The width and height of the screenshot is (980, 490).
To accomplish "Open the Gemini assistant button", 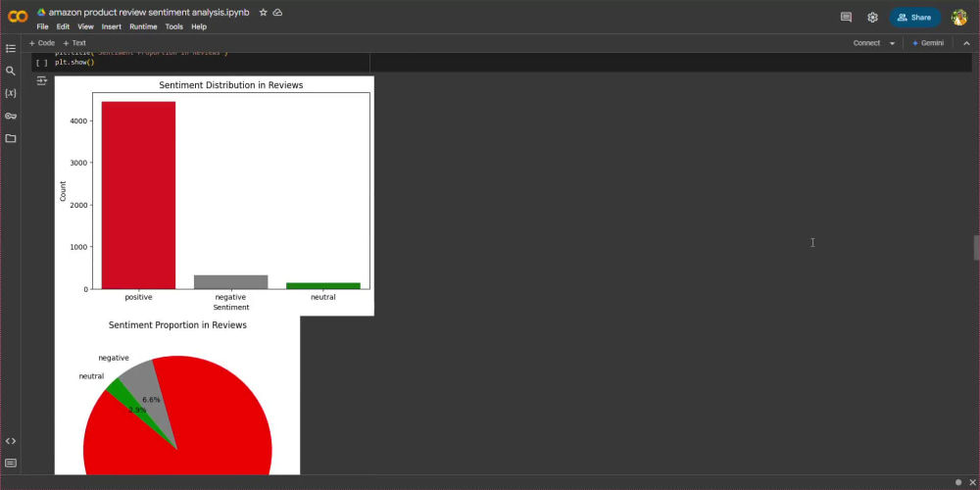I will click(928, 43).
